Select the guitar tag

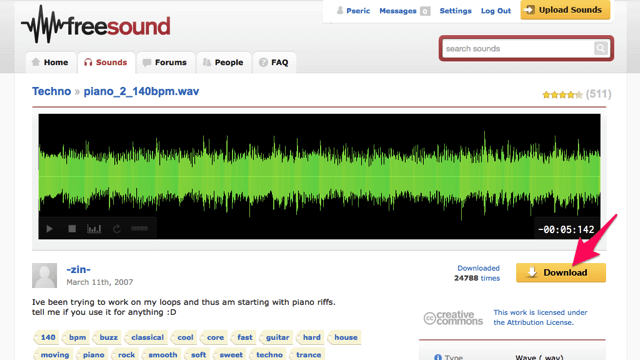pos(276,338)
